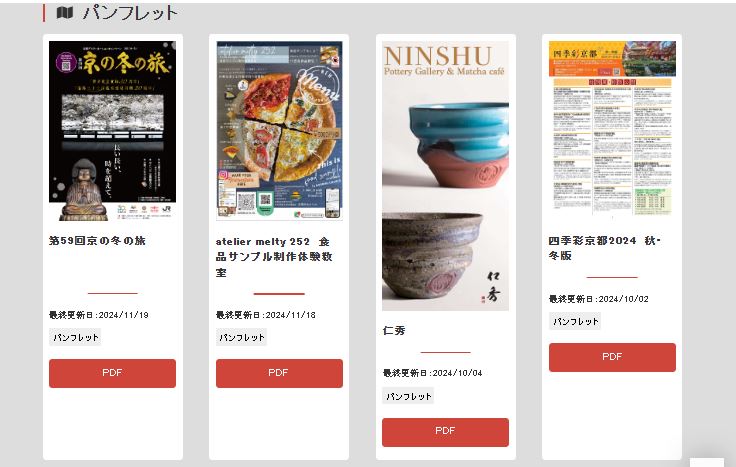Click the PDF button for atelier melty 252
736x467 pixels.
click(x=279, y=373)
